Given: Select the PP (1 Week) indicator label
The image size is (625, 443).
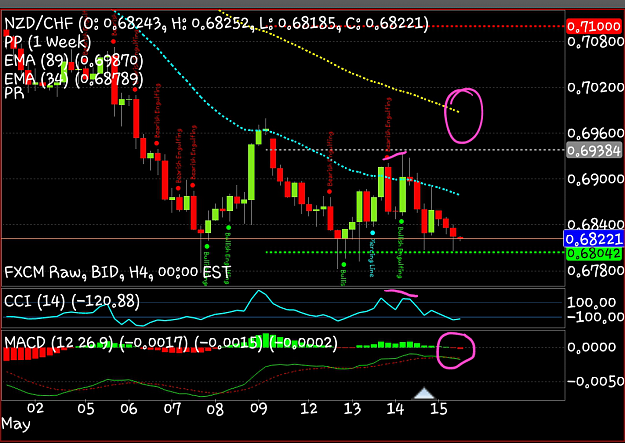Looking at the screenshot, I should [x=47, y=41].
